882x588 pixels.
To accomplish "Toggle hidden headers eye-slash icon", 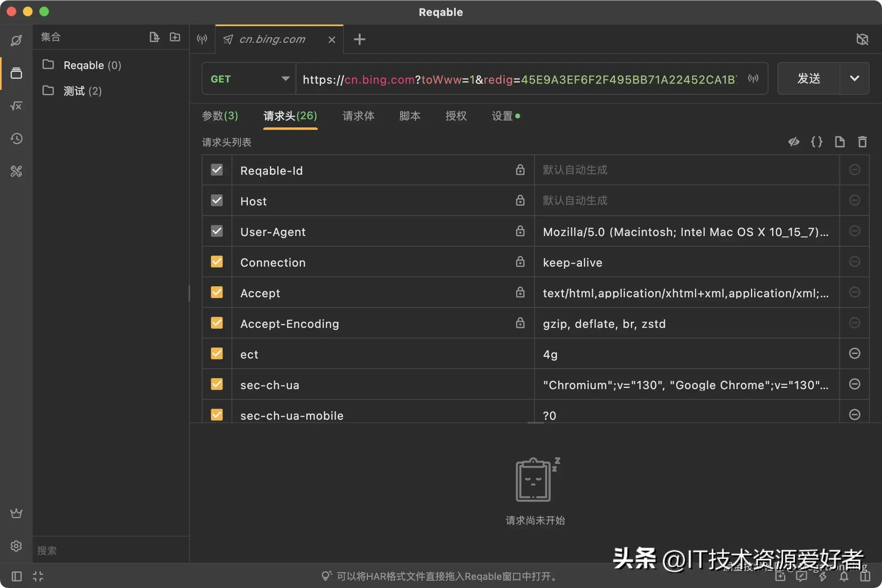I will [x=794, y=142].
